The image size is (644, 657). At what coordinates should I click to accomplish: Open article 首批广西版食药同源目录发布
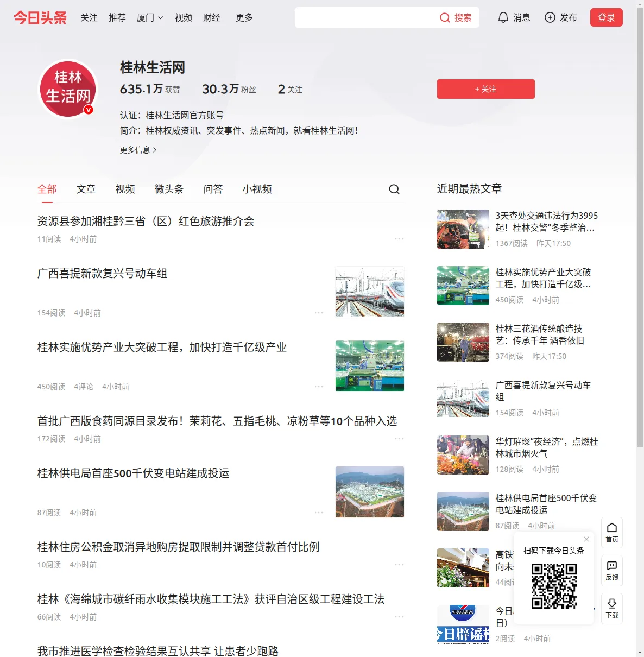coord(217,421)
